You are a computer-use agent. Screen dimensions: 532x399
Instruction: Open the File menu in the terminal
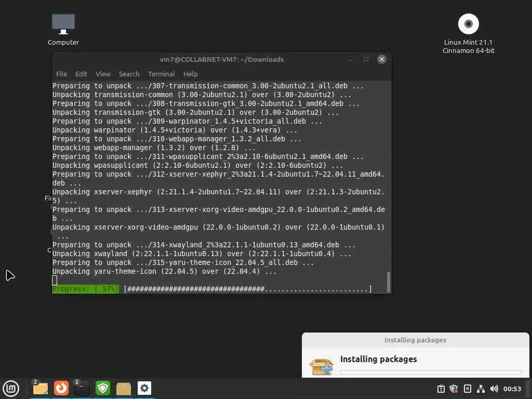click(x=61, y=74)
